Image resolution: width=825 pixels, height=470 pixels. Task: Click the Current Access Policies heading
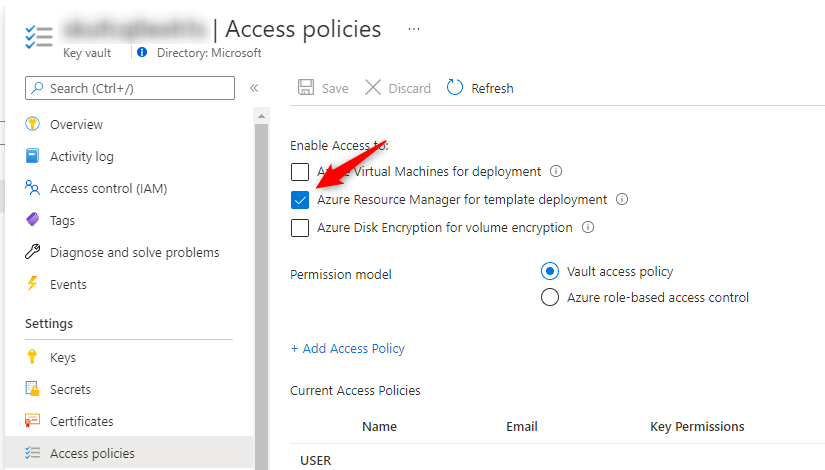pos(355,391)
